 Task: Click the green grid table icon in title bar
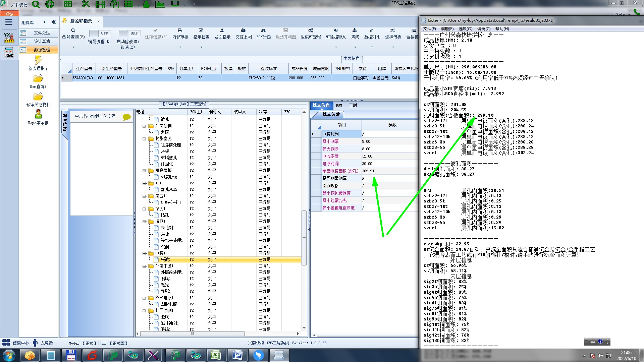coord(68,4)
